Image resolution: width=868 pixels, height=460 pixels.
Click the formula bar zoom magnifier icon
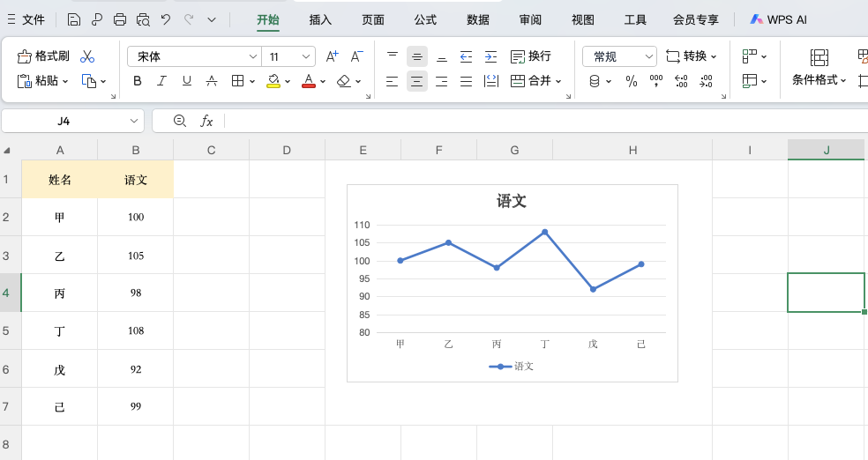(179, 121)
